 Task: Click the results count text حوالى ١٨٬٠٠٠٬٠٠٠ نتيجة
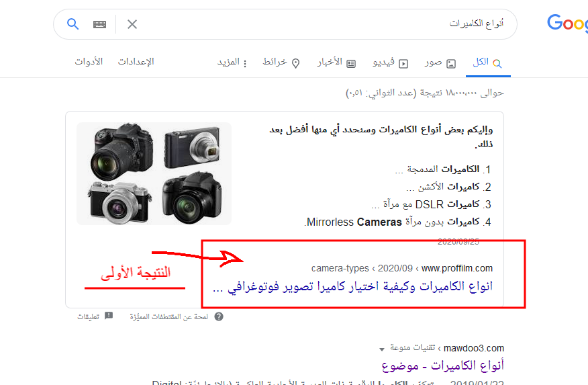coord(424,93)
